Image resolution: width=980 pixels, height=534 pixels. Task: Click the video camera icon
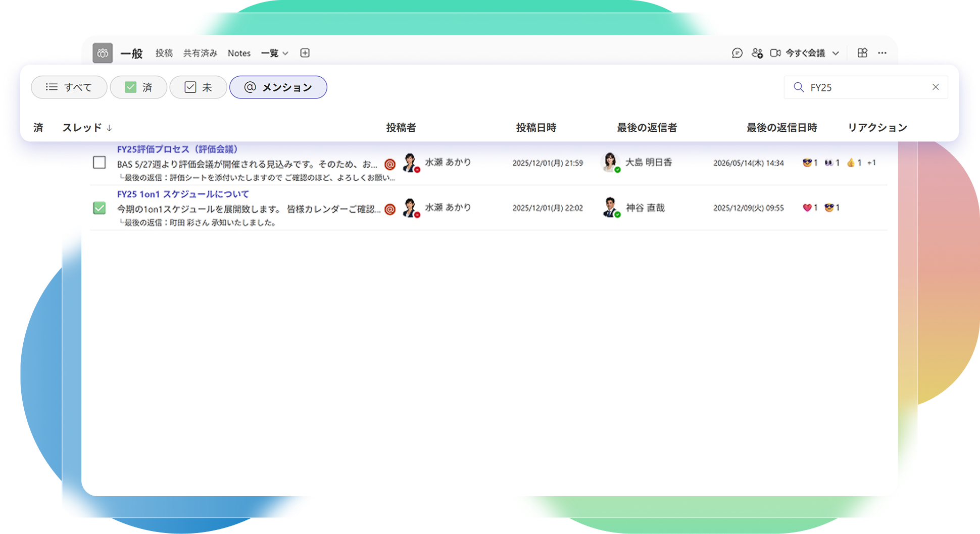coord(775,53)
